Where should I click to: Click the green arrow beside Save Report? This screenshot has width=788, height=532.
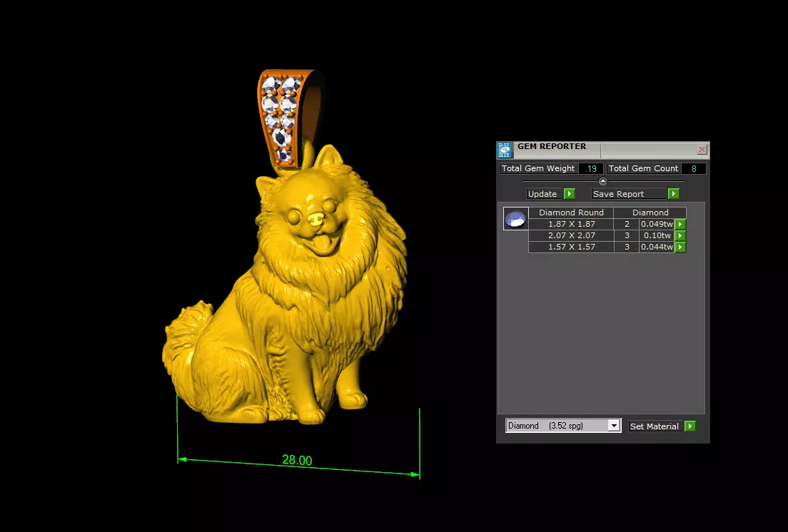click(673, 194)
